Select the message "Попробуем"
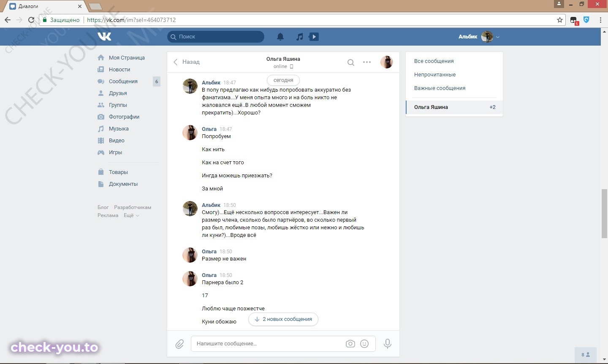The height and width of the screenshot is (364, 608). click(216, 136)
